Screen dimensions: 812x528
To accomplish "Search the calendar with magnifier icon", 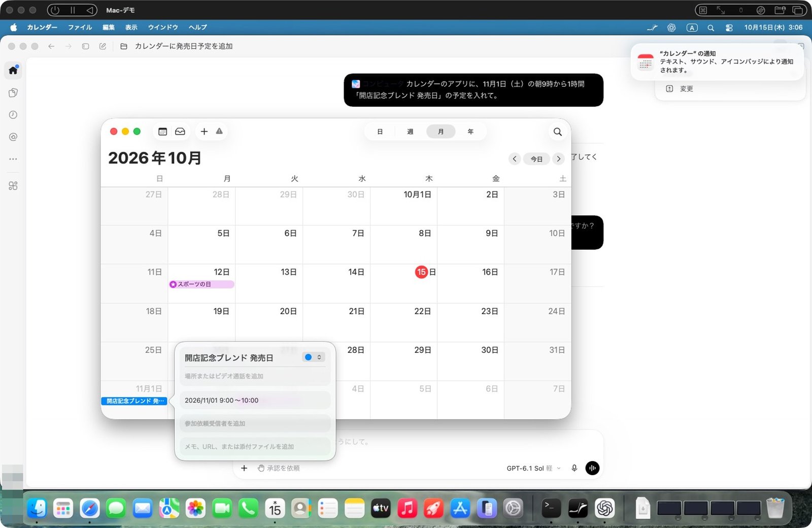I will [x=557, y=132].
